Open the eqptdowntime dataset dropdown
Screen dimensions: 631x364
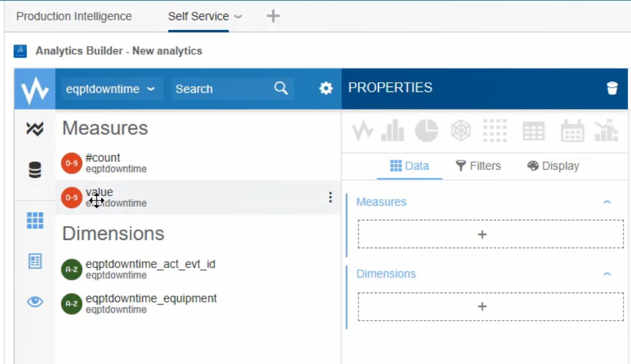point(110,89)
